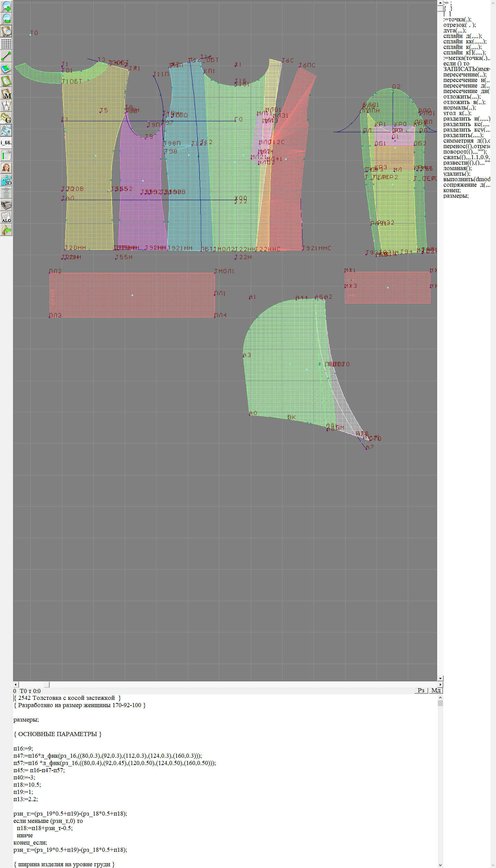The image size is (496, 868).
Task: Click the zoom out magnifier icon
Action: pyautogui.click(x=6, y=19)
